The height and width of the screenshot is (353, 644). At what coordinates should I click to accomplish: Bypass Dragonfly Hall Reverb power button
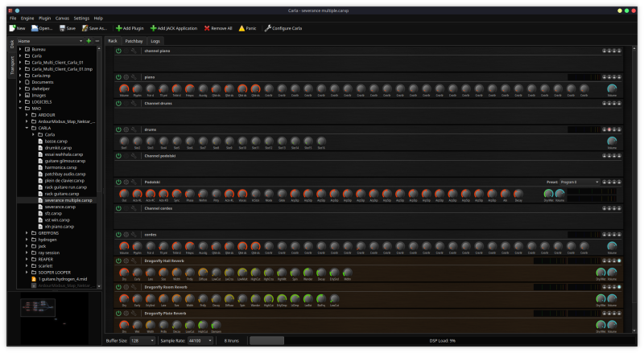[x=118, y=261]
